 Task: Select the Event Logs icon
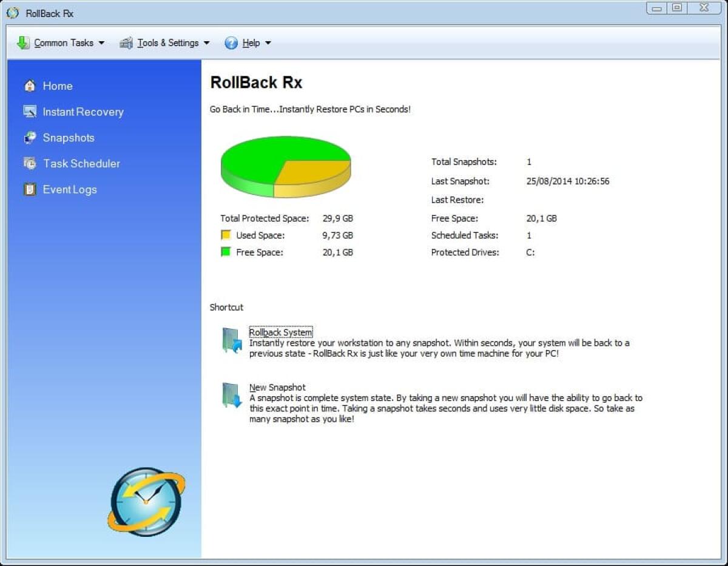click(30, 189)
